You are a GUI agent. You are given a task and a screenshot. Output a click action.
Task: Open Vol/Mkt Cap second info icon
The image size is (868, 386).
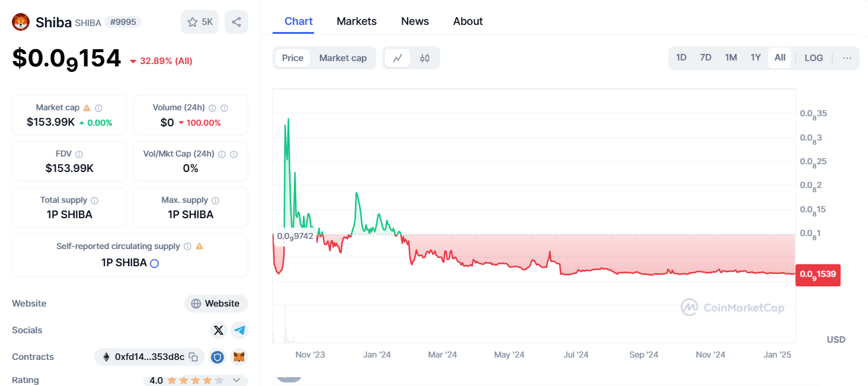tap(233, 154)
